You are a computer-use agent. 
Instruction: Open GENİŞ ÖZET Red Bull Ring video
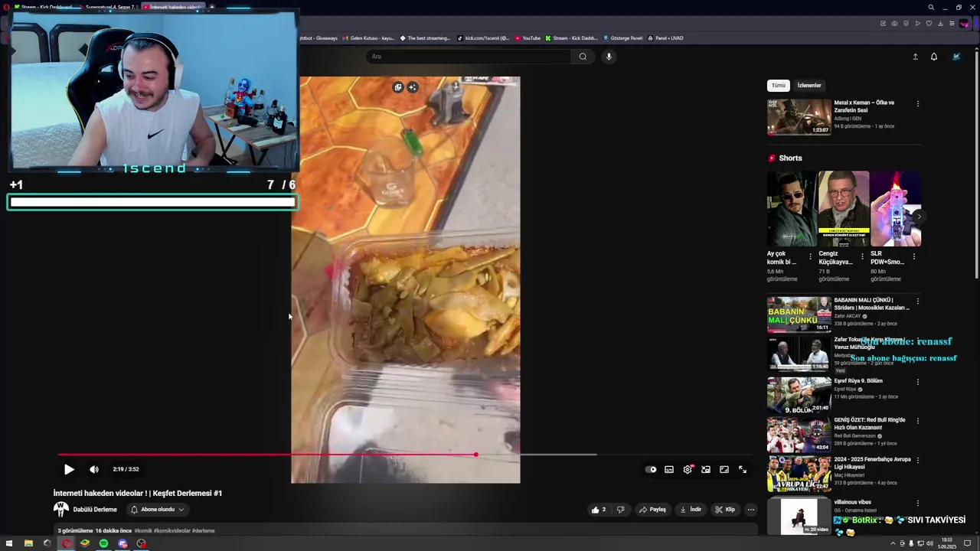[x=799, y=435]
